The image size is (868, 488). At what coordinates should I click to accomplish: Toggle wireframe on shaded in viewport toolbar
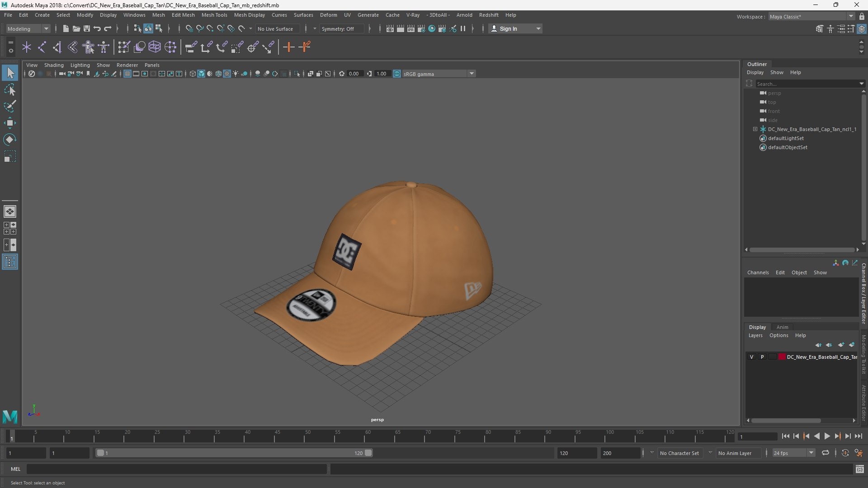tap(219, 74)
